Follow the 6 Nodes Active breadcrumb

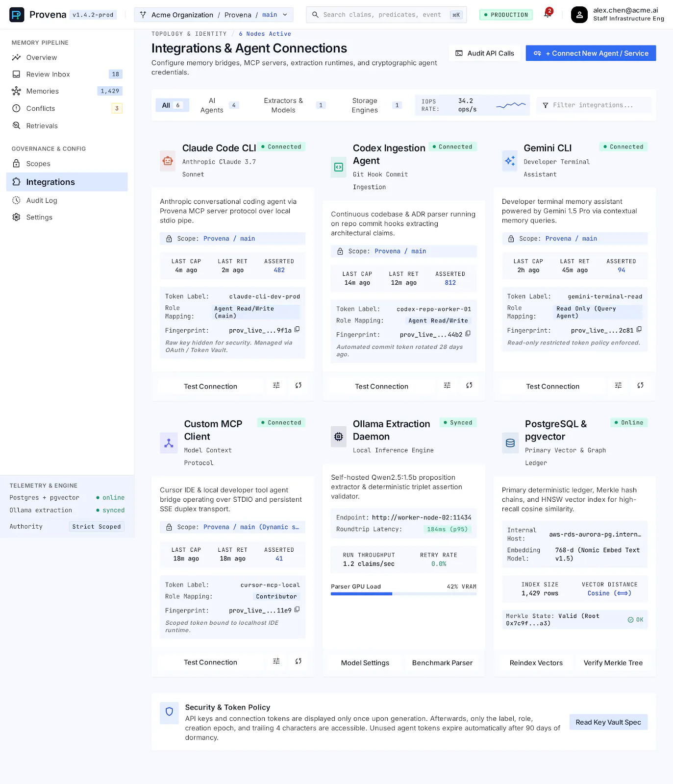265,34
